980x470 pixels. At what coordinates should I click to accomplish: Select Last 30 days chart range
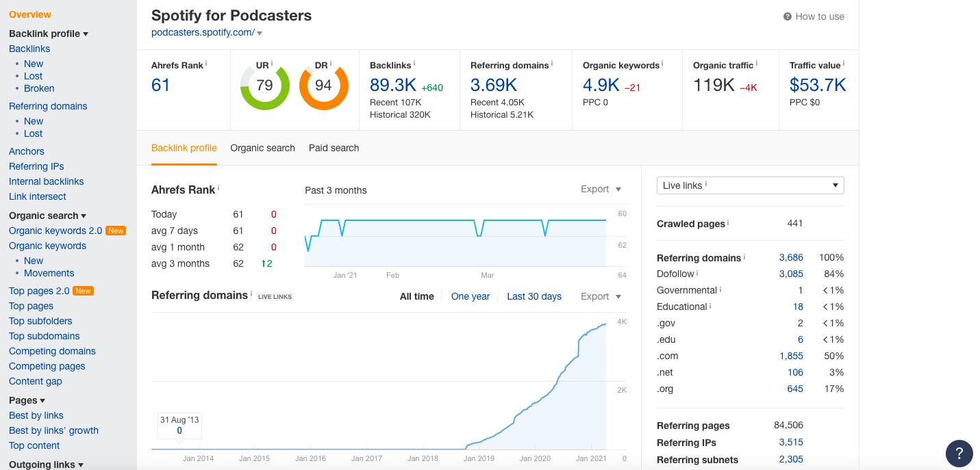pyautogui.click(x=534, y=296)
